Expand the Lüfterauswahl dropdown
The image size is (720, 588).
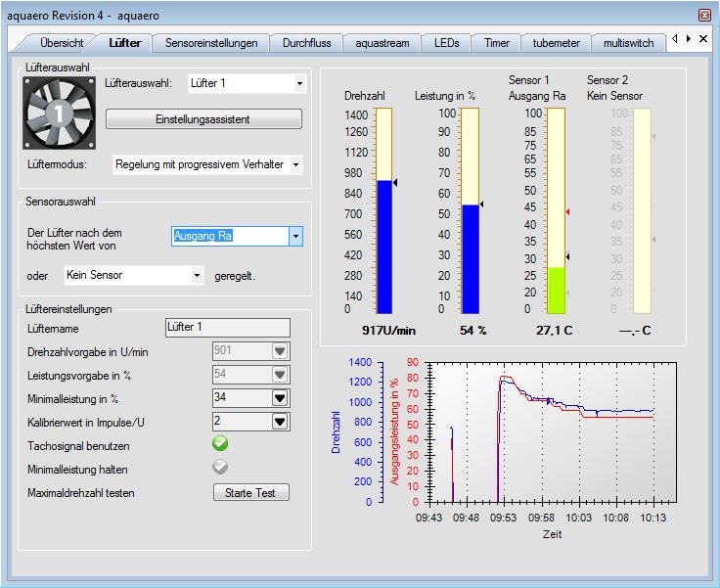click(298, 84)
